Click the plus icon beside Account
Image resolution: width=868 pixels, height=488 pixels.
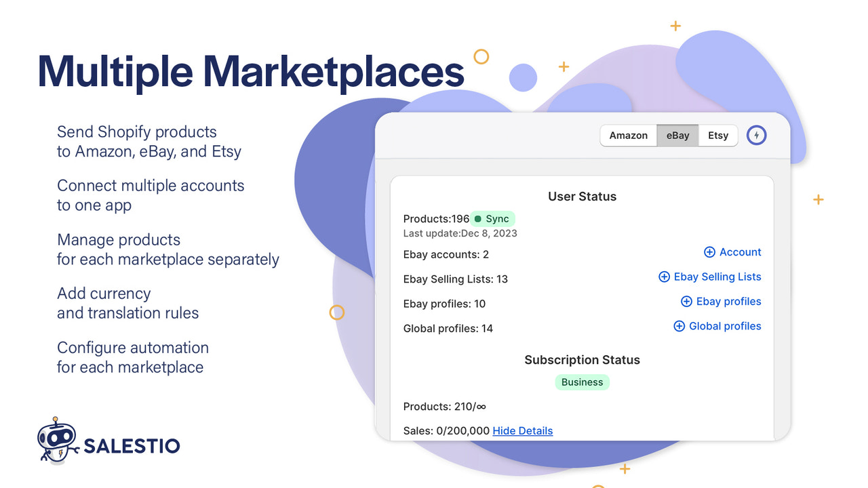coord(710,251)
